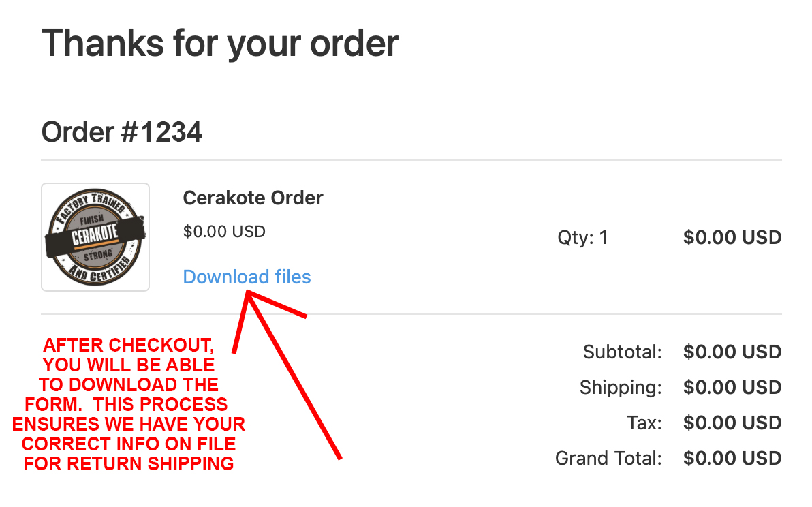
Task: Click the Subtotal amount value
Action: (x=732, y=352)
